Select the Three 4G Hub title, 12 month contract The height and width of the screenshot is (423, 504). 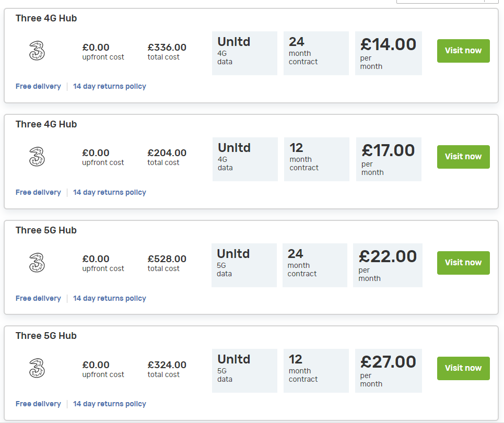coord(46,124)
